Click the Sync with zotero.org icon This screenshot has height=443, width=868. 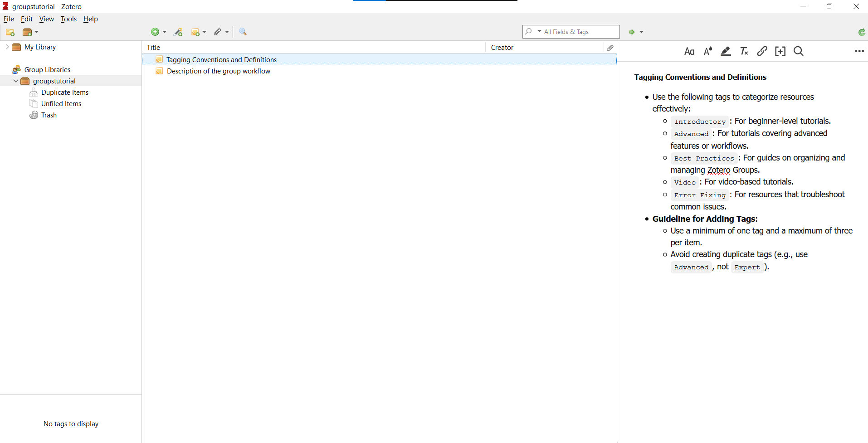coord(862,32)
